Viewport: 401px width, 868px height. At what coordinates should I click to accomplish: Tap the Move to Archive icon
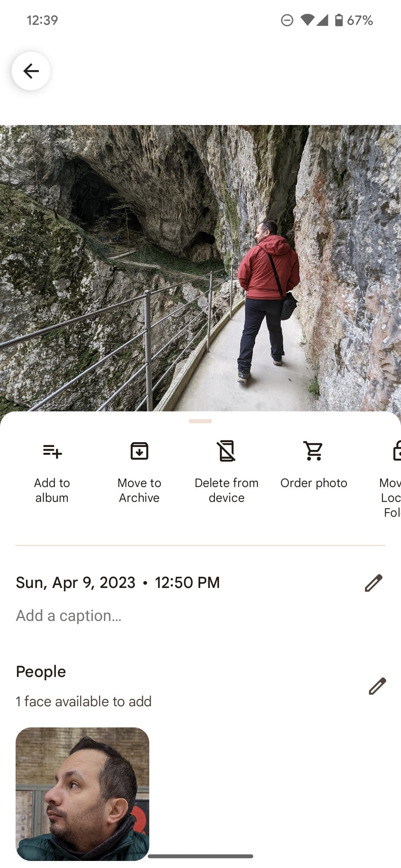coord(139,451)
